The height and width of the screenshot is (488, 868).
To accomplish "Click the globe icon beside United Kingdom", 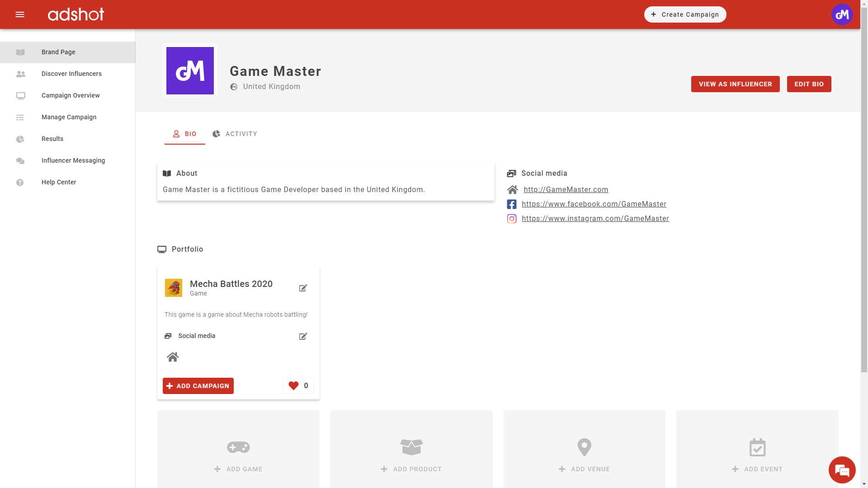I will pos(234,87).
